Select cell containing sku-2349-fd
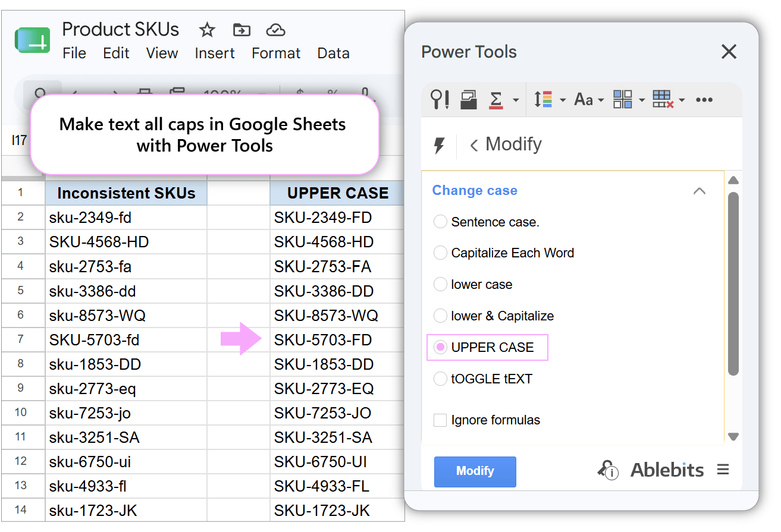The image size is (781, 532). tap(126, 218)
